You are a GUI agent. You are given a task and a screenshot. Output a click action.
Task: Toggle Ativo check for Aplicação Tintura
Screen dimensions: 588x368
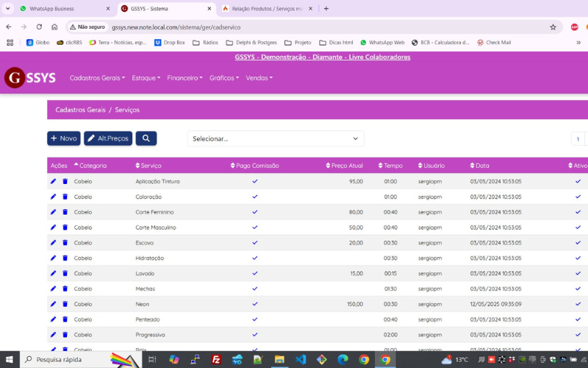click(x=578, y=181)
